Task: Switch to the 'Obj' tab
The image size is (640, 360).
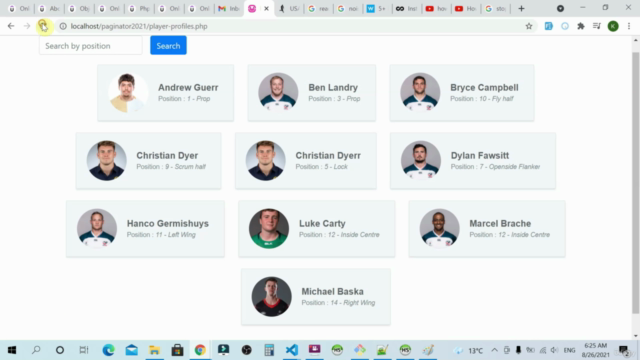Action: [79, 9]
